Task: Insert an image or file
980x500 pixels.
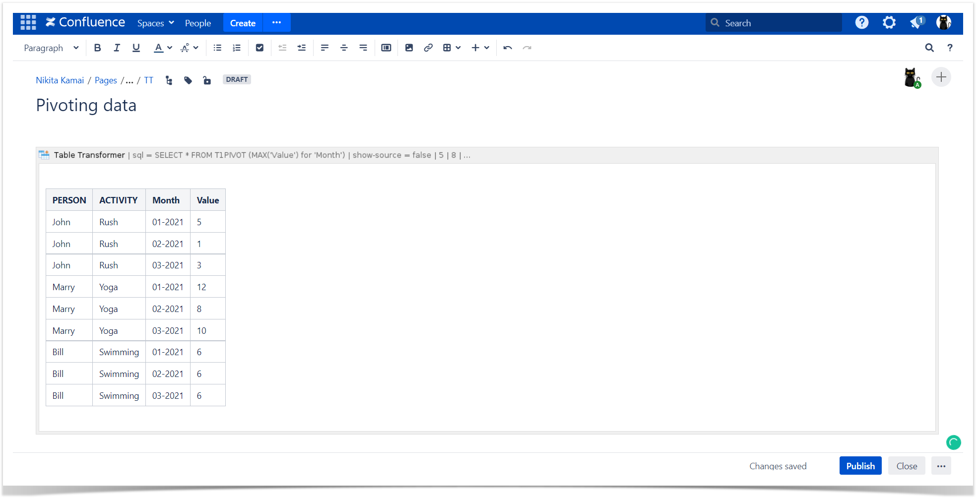Action: pos(409,48)
